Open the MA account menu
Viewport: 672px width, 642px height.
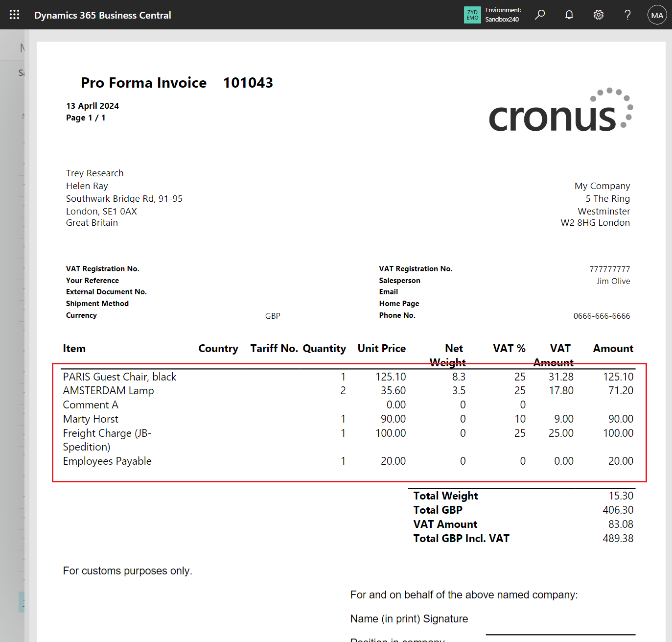[x=657, y=15]
